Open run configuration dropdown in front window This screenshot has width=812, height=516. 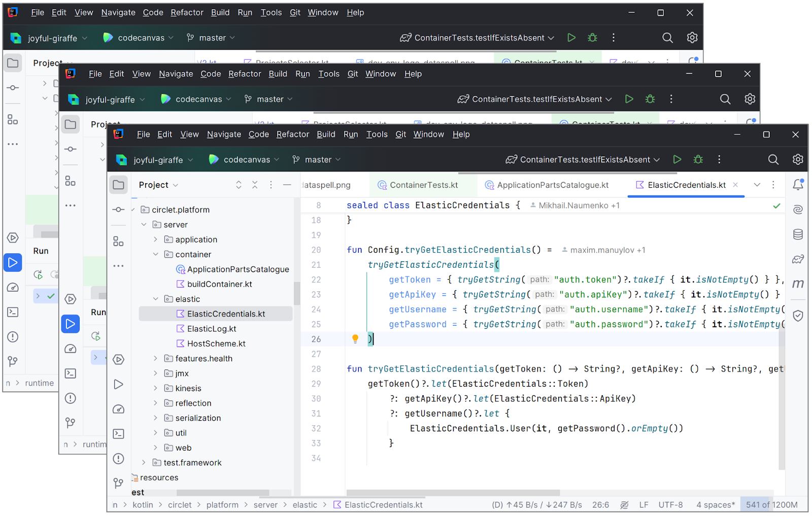point(583,159)
